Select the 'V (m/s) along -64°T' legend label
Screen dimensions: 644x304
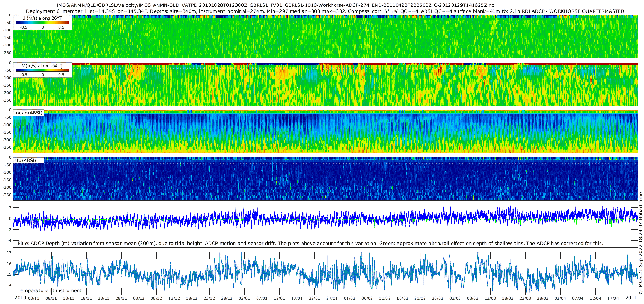42,66
